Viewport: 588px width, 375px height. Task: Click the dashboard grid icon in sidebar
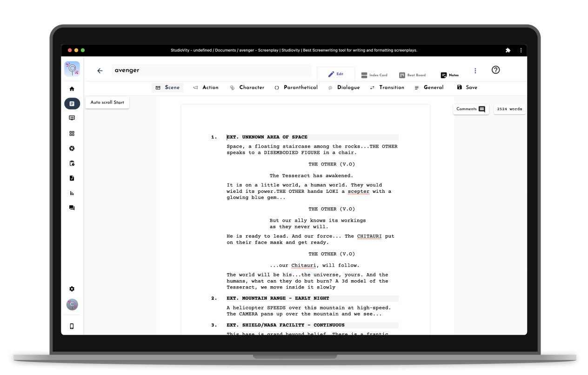coord(72,133)
